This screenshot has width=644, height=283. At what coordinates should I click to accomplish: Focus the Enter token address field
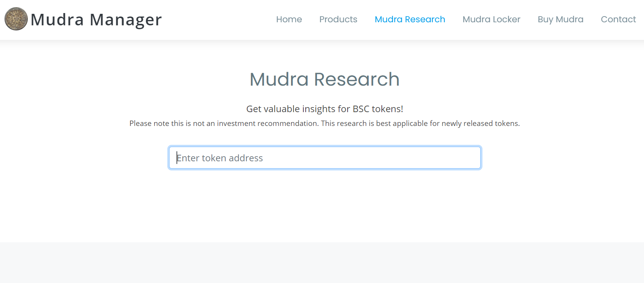[x=325, y=158]
